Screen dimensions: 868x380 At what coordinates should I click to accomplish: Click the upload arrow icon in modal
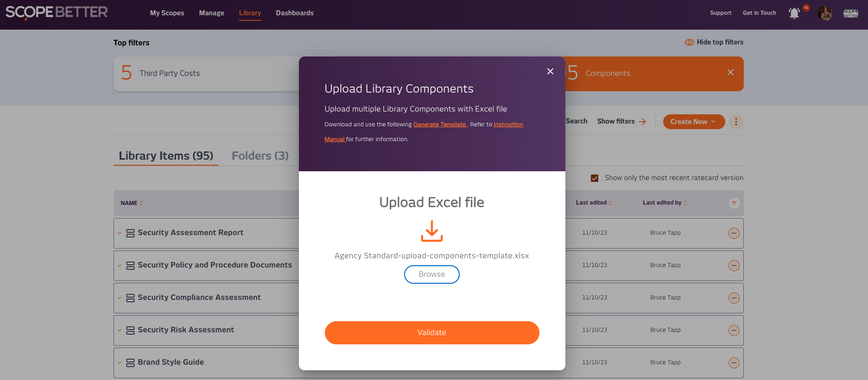click(431, 231)
